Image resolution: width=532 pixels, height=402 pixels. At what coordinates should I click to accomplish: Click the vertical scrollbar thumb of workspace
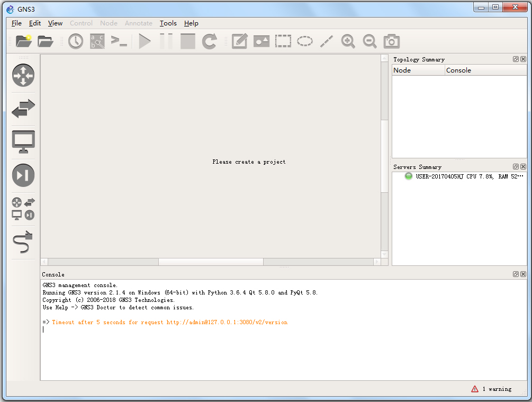(384, 156)
